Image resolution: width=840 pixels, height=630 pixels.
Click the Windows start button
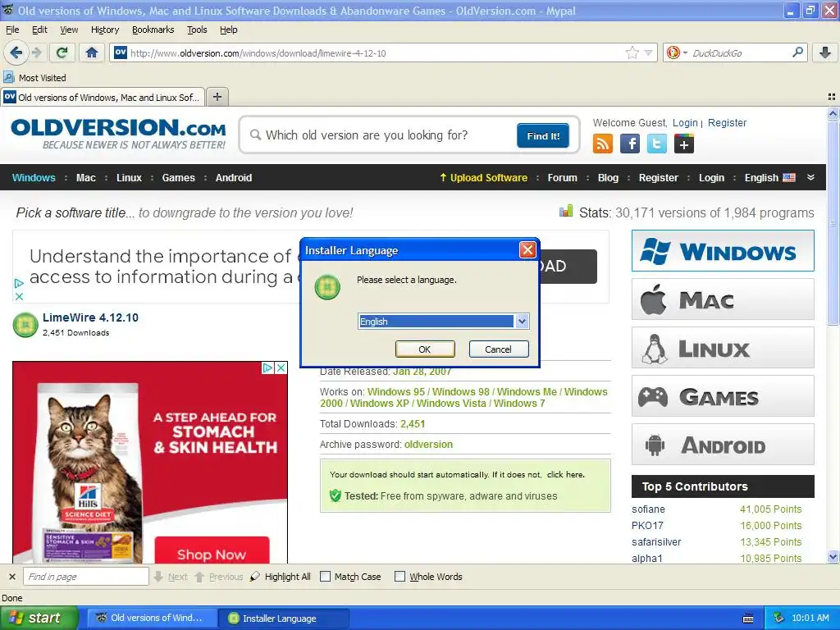coord(39,618)
